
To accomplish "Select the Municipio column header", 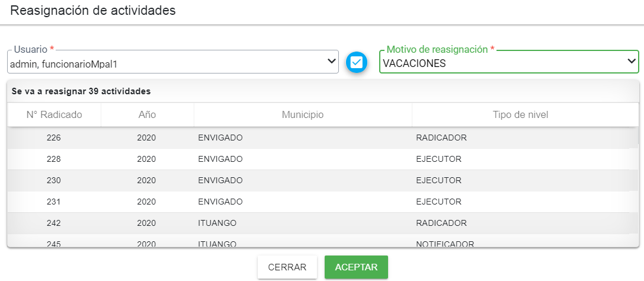I will click(x=302, y=114).
